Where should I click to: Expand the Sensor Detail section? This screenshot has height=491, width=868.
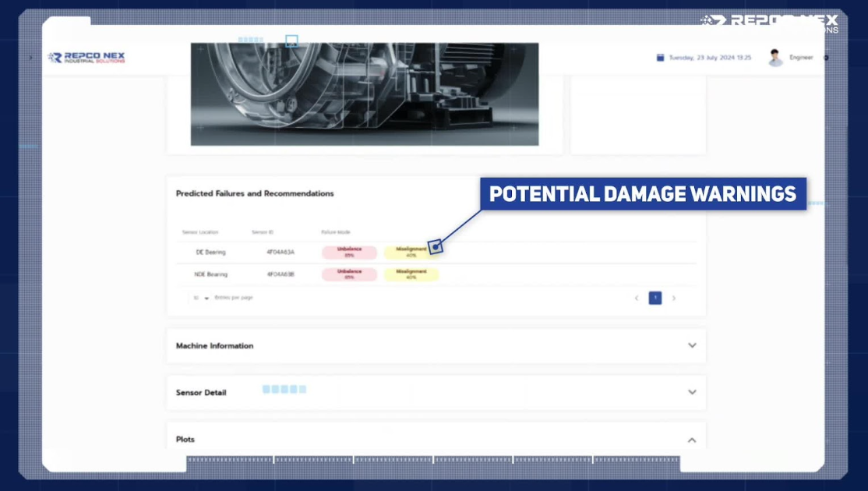tap(691, 392)
